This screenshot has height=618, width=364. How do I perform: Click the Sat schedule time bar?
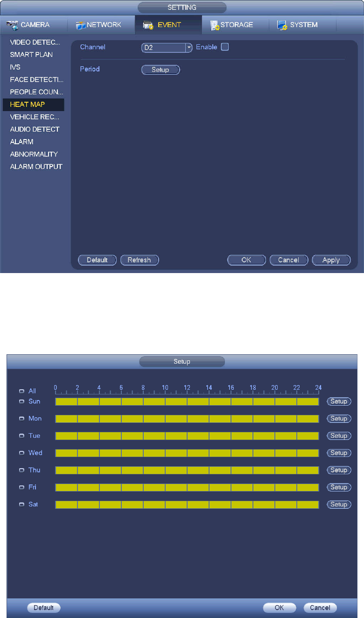(187, 505)
